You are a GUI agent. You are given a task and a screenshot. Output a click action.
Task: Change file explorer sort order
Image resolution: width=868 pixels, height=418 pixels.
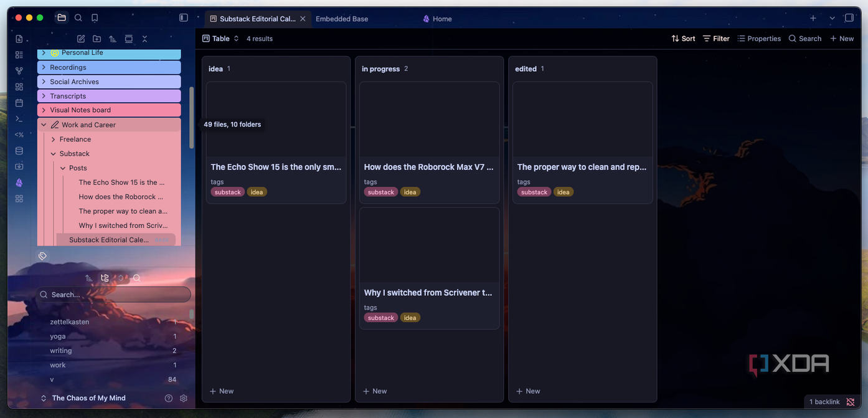point(113,39)
